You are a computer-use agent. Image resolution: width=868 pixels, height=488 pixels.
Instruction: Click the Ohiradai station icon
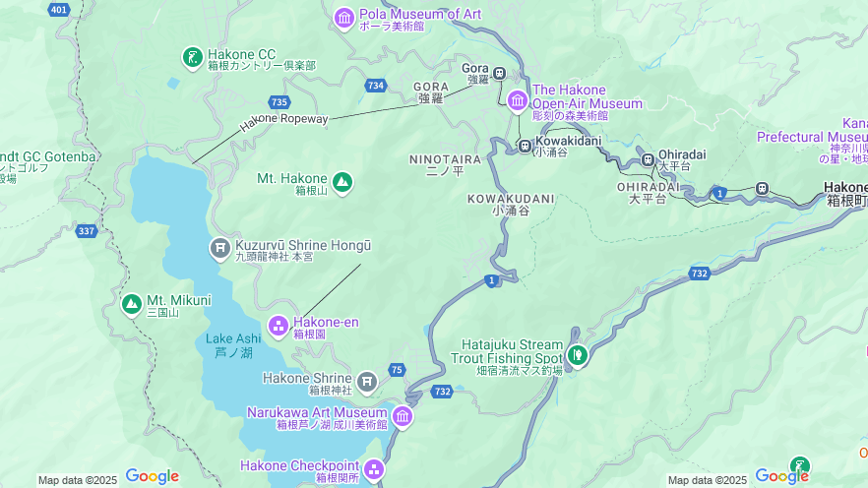[648, 160]
